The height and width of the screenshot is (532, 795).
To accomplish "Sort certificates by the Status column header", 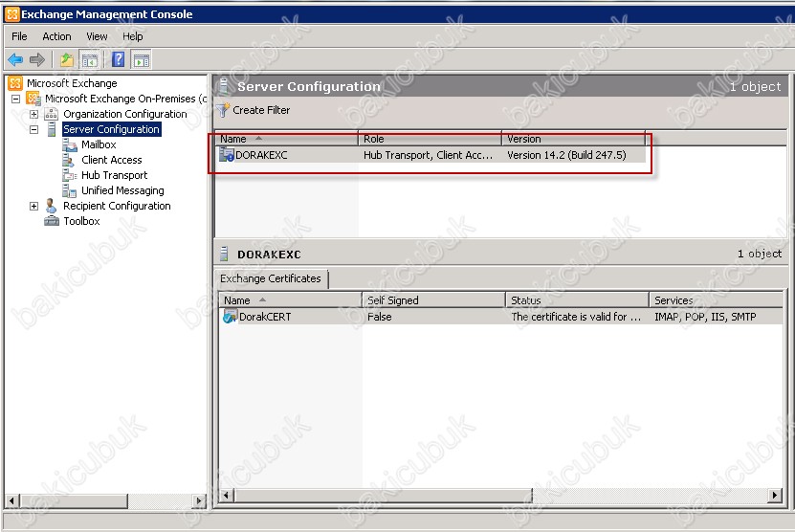I will [x=578, y=300].
